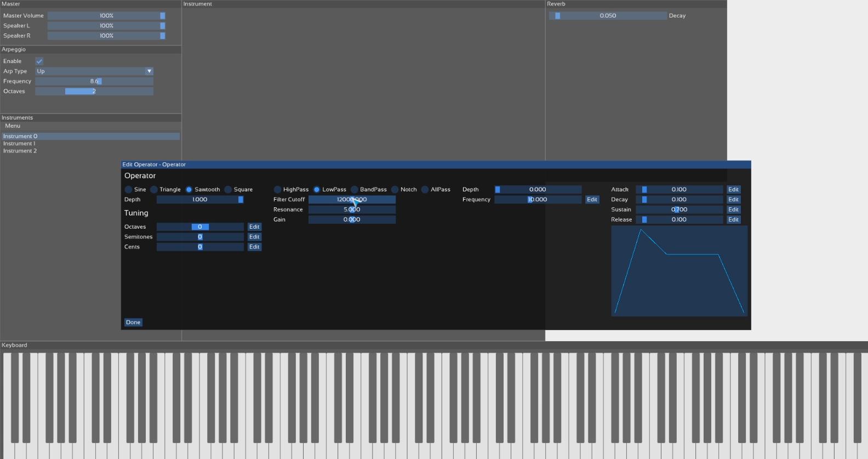Select the BandPass filter type

(355, 190)
